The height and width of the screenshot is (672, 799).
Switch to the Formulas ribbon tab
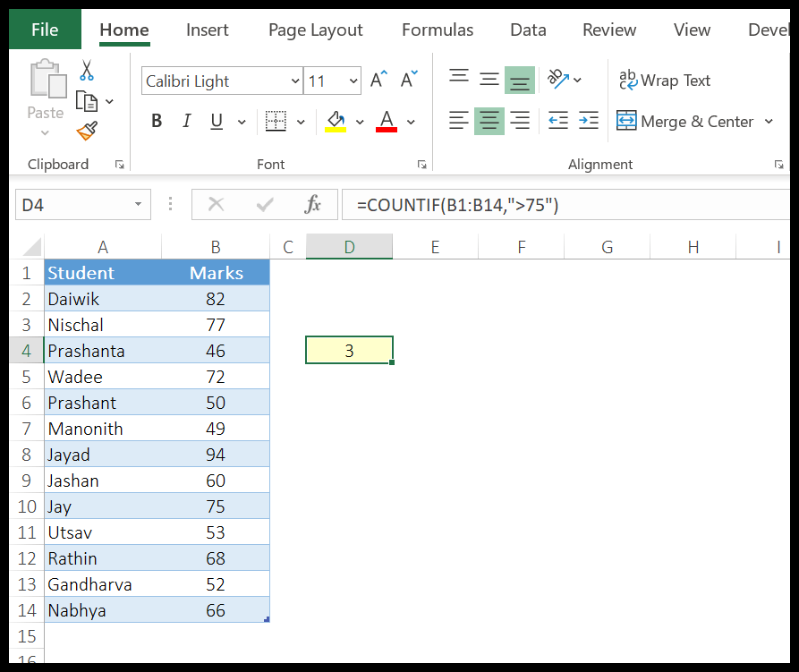click(438, 30)
